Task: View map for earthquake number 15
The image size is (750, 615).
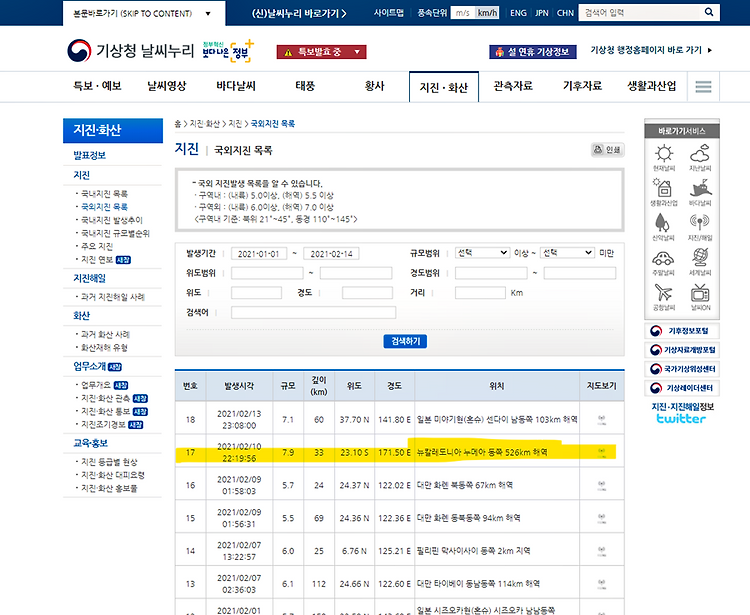Action: (602, 518)
